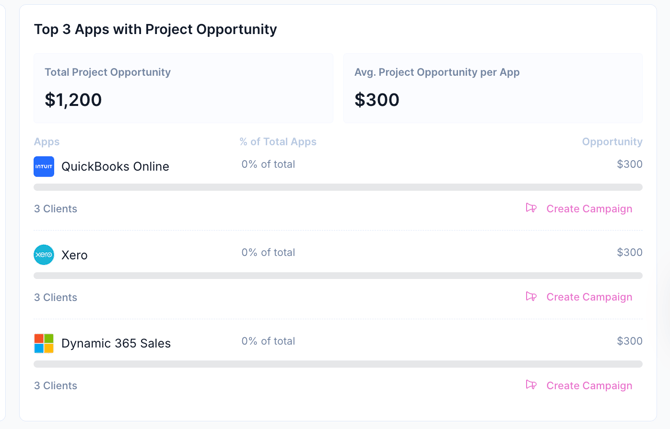
Task: Click megaphone icon in Dynamic 365 Sales row
Action: [531, 385]
